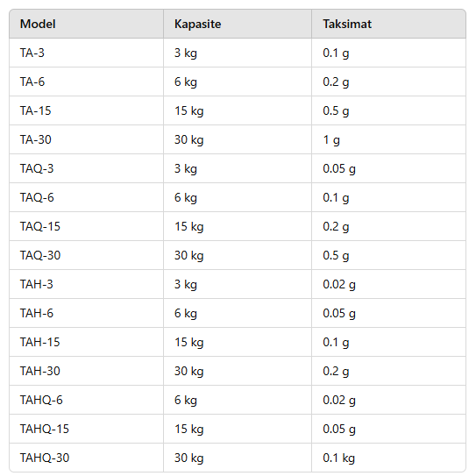Image resolution: width=476 pixels, height=476 pixels.
Task: Click the TA-15 model name
Action: tap(36, 110)
